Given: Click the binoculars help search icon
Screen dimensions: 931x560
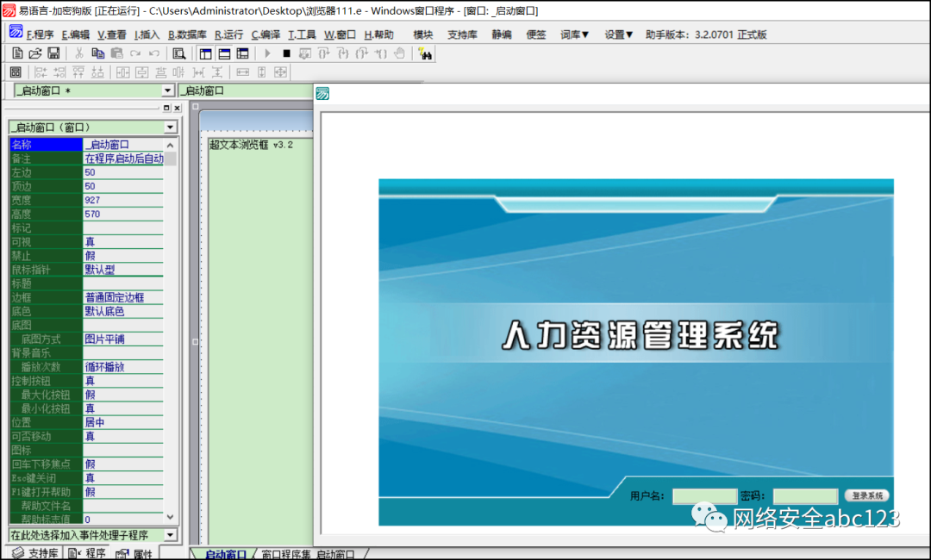Looking at the screenshot, I should (425, 53).
